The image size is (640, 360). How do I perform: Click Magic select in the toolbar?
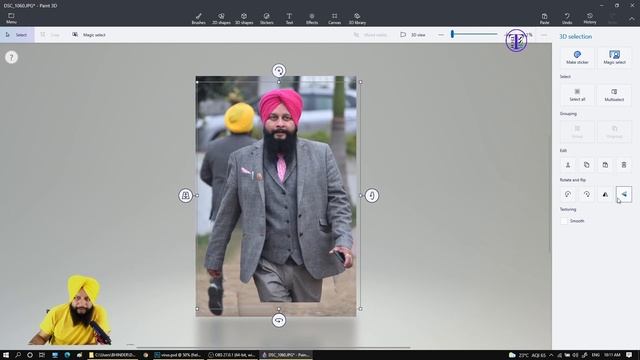point(89,35)
